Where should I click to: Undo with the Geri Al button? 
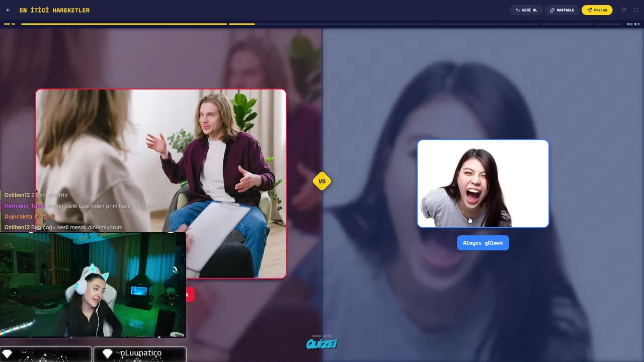(526, 10)
